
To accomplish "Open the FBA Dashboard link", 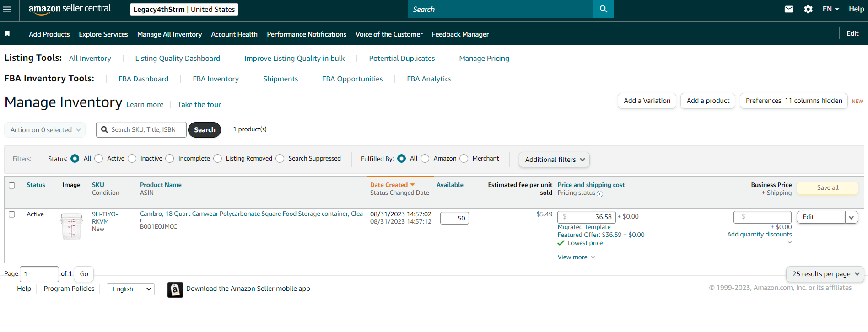I will pos(143,79).
